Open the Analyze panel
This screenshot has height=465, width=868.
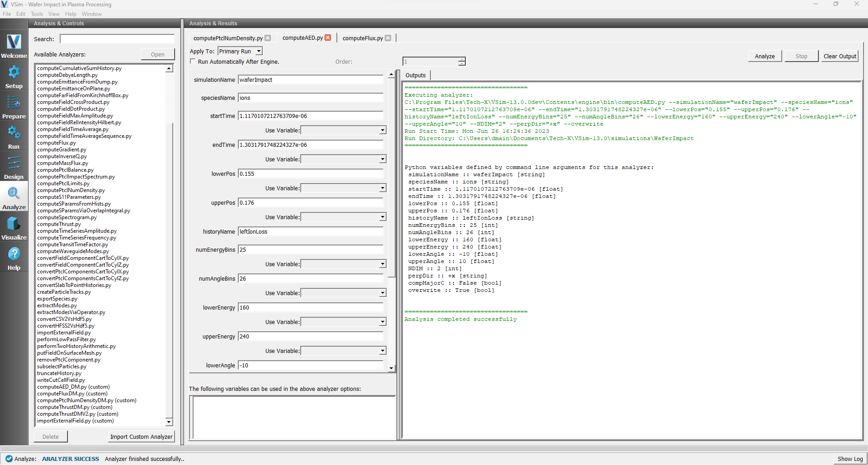tap(14, 197)
